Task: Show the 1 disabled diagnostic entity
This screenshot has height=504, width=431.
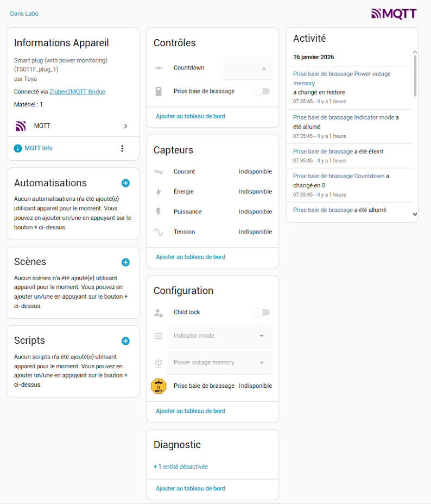Action: 181,467
